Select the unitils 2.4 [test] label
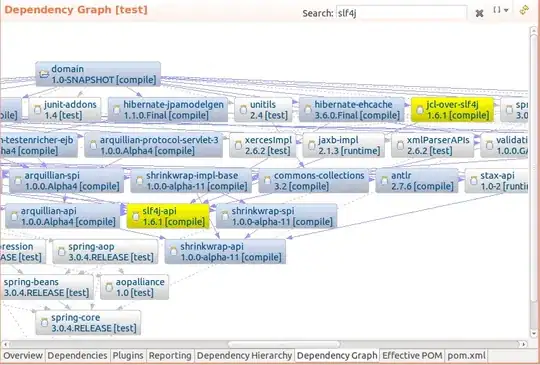540x365 pixels. 269,110
